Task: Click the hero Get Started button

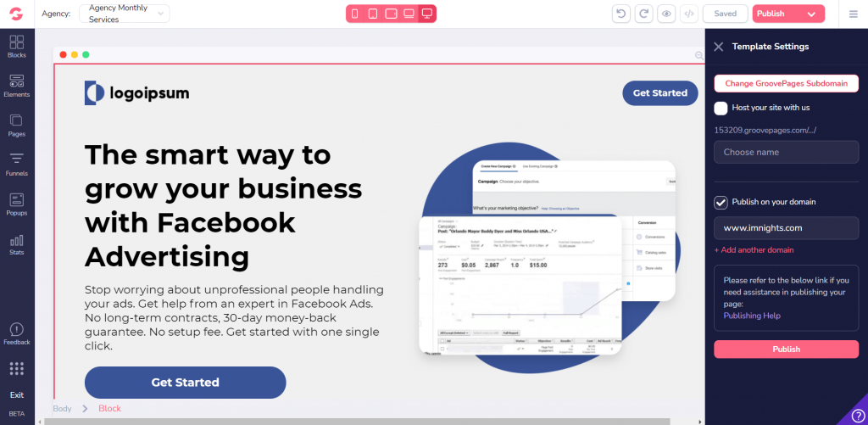Action: coord(186,383)
